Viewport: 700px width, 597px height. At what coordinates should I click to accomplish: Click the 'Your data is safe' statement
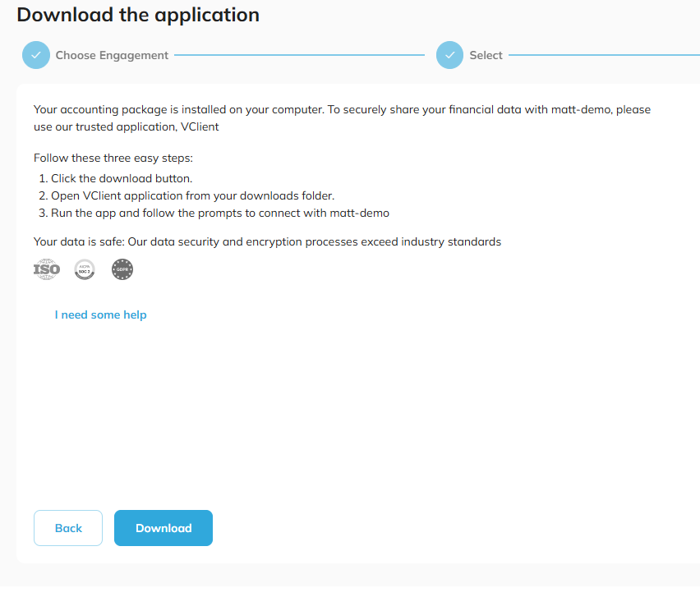pos(267,242)
